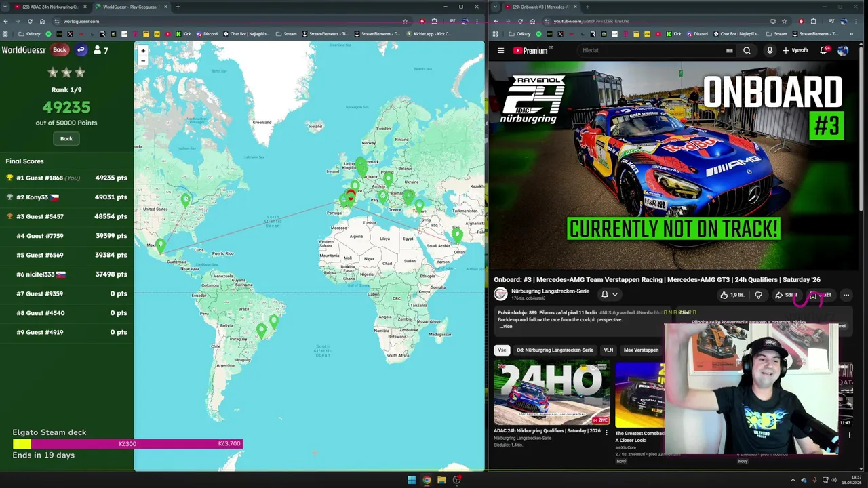Select the Guest #5457 score row
Screen dimensions: 868x488
tap(66, 216)
